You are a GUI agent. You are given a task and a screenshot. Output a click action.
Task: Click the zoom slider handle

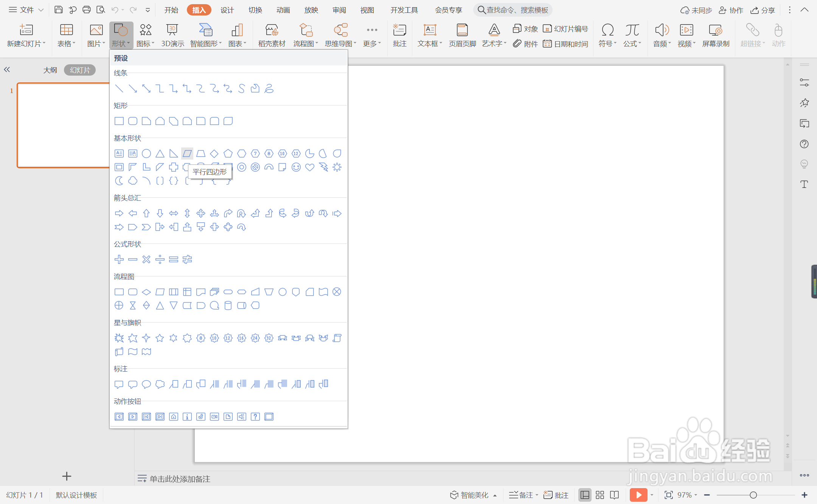click(753, 495)
